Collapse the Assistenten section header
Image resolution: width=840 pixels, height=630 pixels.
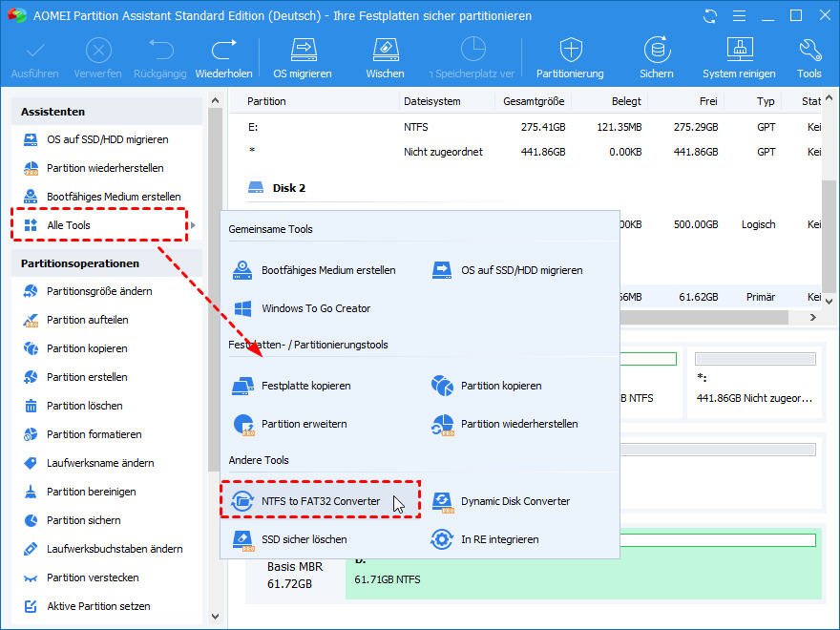pyautogui.click(x=107, y=112)
